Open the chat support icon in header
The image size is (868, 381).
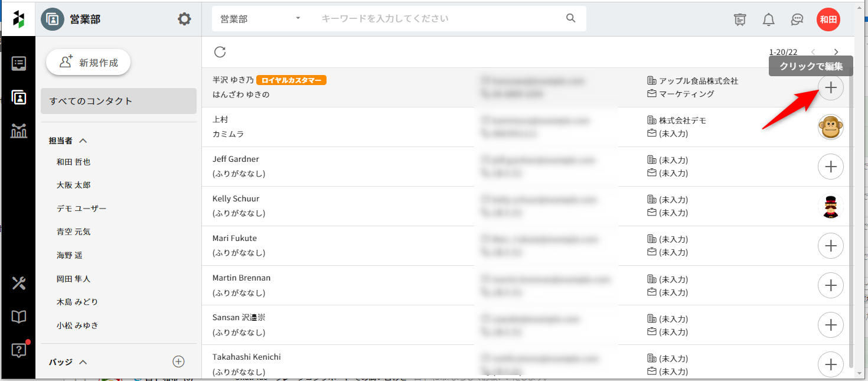point(797,19)
